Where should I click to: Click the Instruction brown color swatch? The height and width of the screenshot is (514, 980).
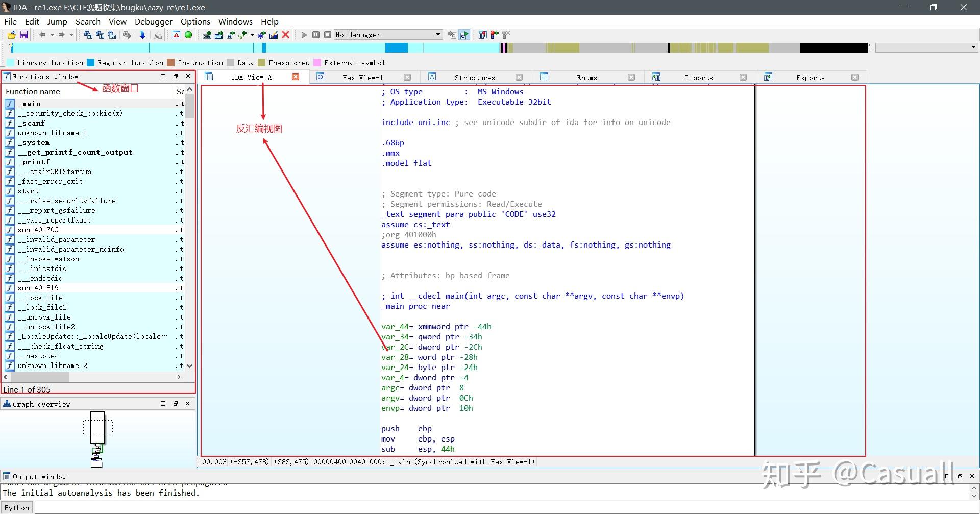(171, 63)
